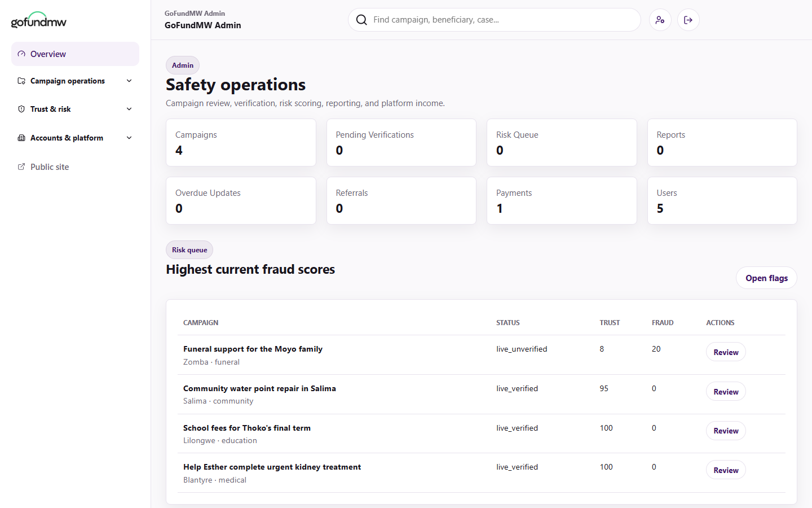Click 'Community water point repair in Salima'

click(259, 388)
